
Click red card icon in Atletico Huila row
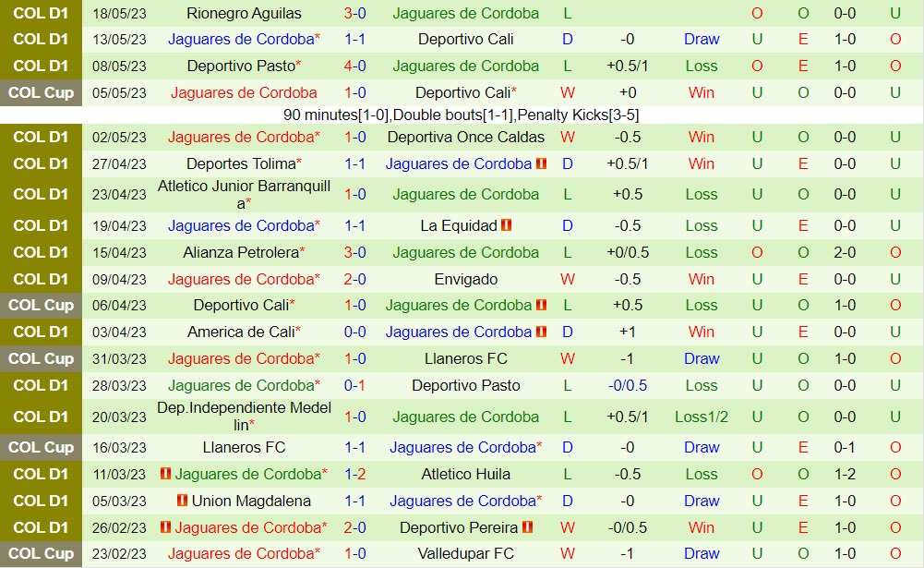point(166,474)
